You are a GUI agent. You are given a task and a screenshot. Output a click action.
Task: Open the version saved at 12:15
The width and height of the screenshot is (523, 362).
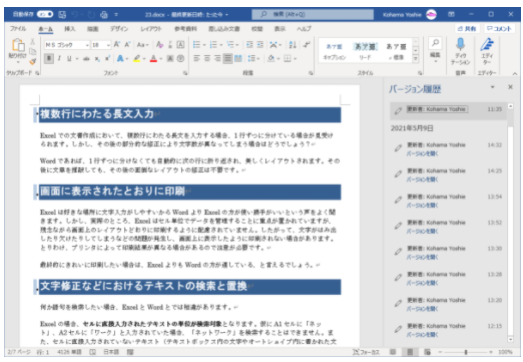point(422,334)
